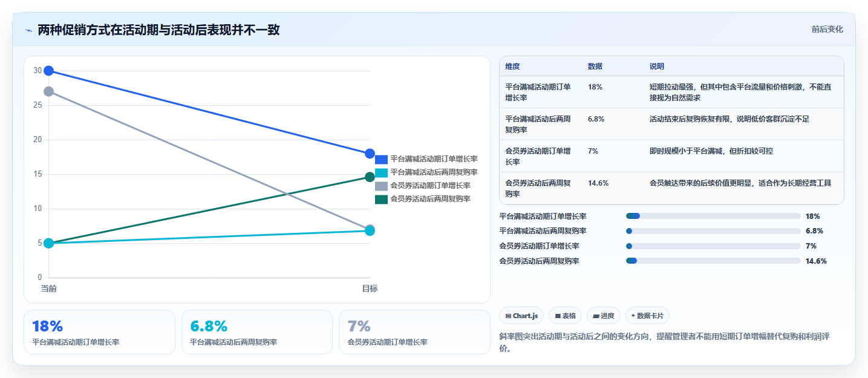Screen dimensions: 868x378
Task: Click the 数据卡片 tag chip
Action: click(x=647, y=316)
